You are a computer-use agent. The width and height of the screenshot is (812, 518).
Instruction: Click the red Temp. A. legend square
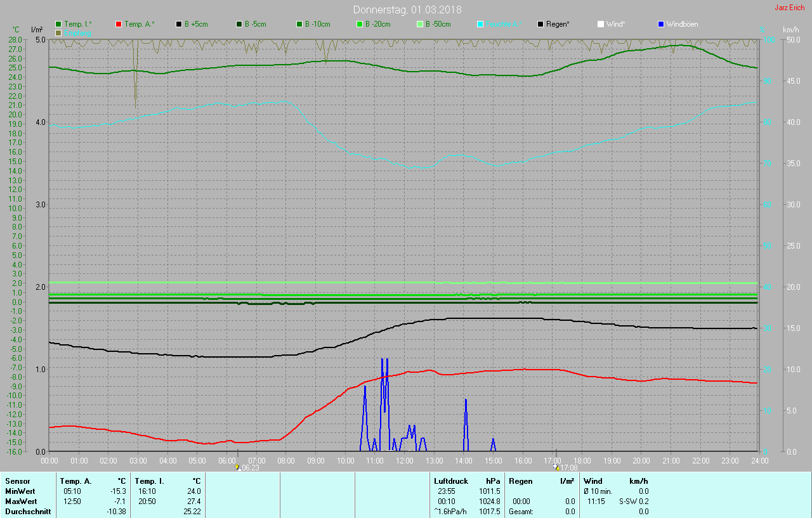coord(119,24)
